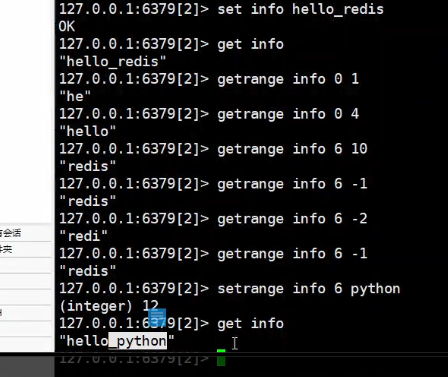Click the last "get info" command line
The image size is (448, 377).
250,324
